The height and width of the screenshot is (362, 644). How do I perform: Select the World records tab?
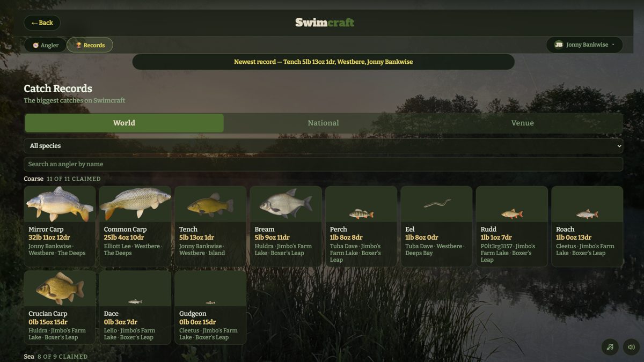tap(124, 123)
